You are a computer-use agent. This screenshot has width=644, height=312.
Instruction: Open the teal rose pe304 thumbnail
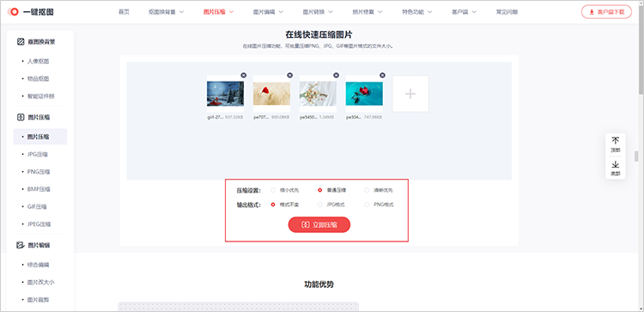point(364,94)
